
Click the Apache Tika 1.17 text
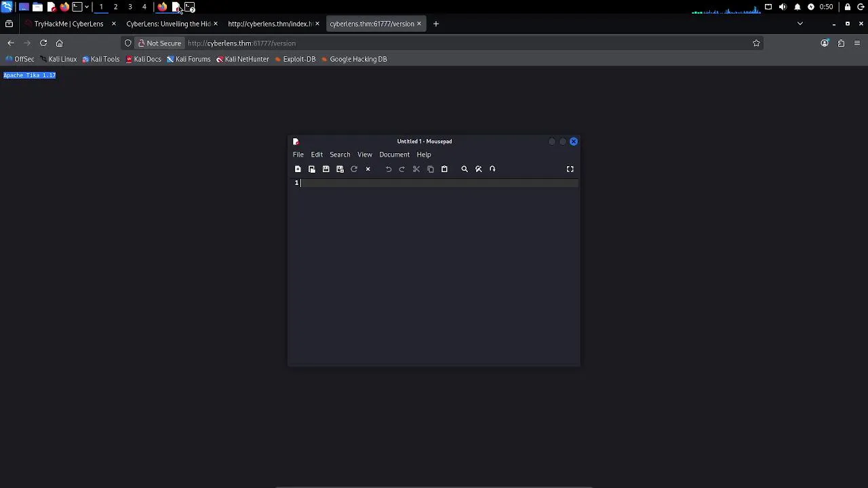click(30, 75)
